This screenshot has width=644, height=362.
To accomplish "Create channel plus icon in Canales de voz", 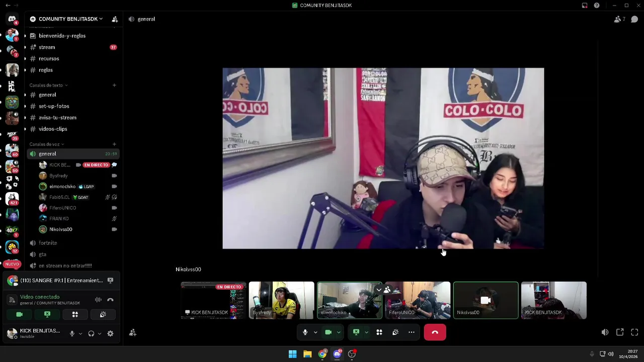I will [x=114, y=144].
